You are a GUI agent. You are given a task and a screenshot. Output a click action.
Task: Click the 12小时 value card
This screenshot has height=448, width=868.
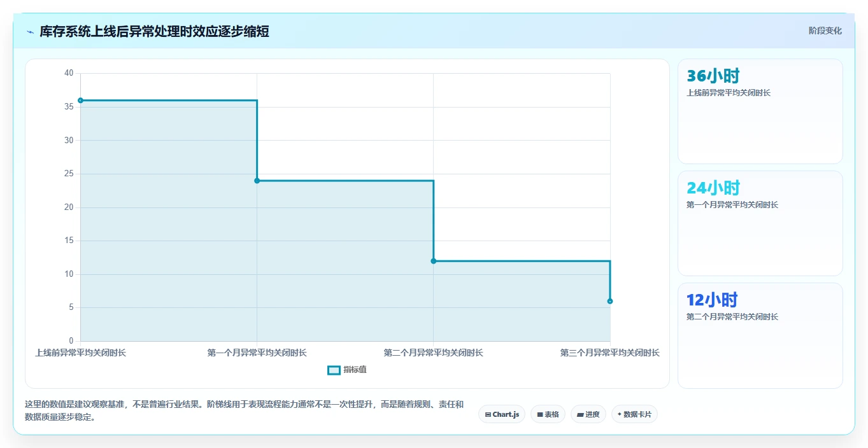760,335
